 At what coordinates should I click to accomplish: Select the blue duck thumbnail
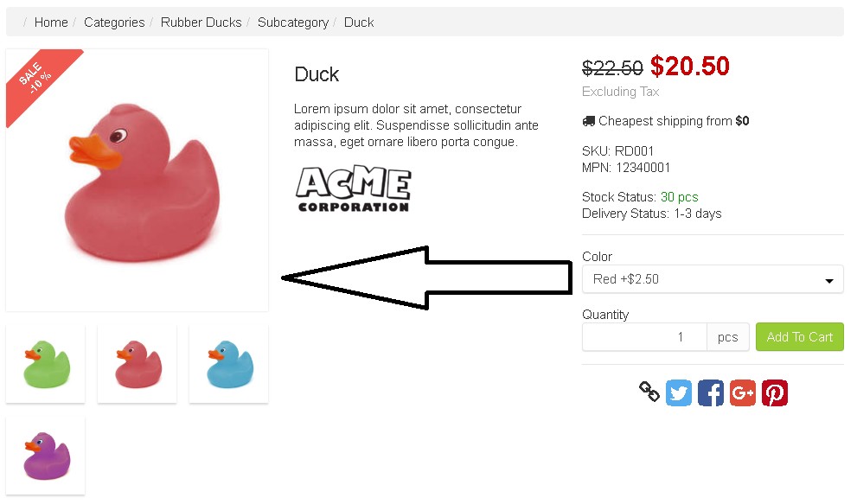point(228,364)
